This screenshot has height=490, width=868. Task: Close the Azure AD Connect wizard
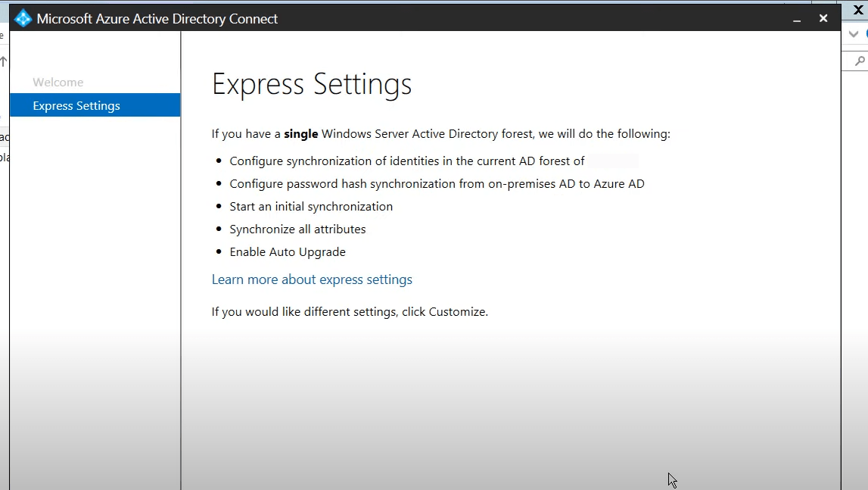(x=823, y=18)
